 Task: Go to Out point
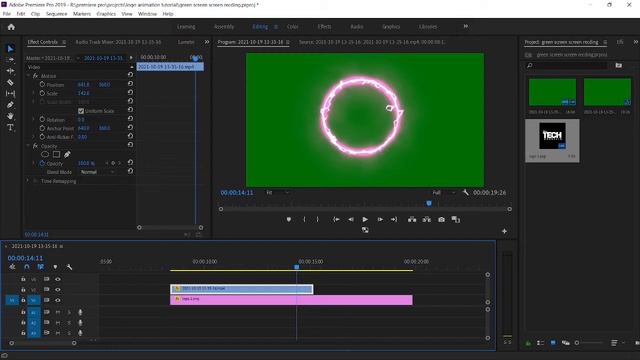[394, 220]
